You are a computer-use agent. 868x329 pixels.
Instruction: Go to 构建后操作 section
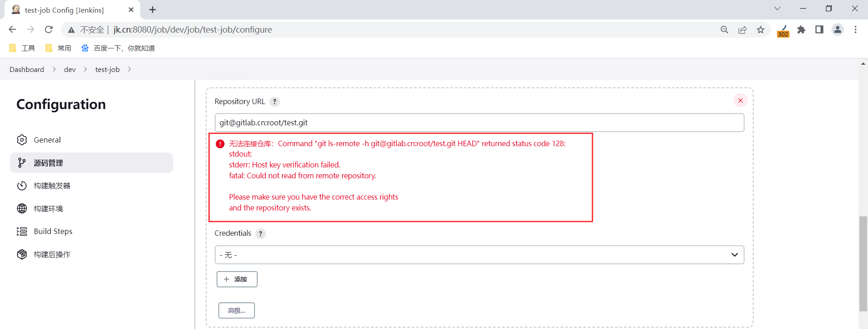click(x=91, y=254)
